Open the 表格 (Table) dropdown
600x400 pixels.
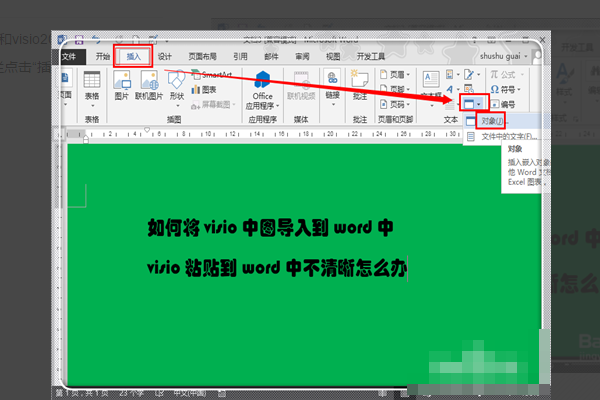92,90
